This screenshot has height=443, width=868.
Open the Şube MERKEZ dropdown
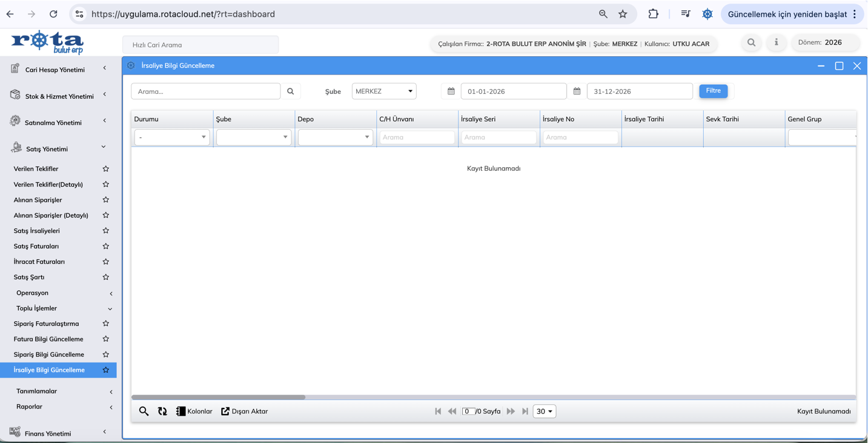384,92
